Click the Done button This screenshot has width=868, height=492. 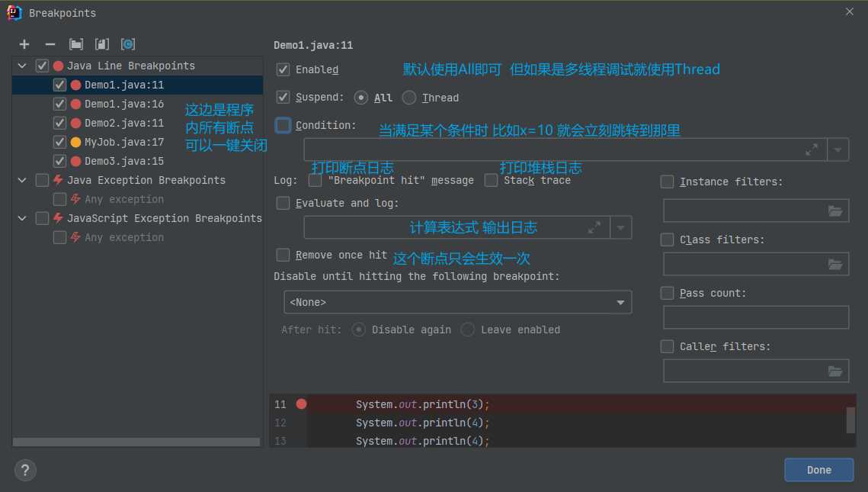pyautogui.click(x=818, y=470)
